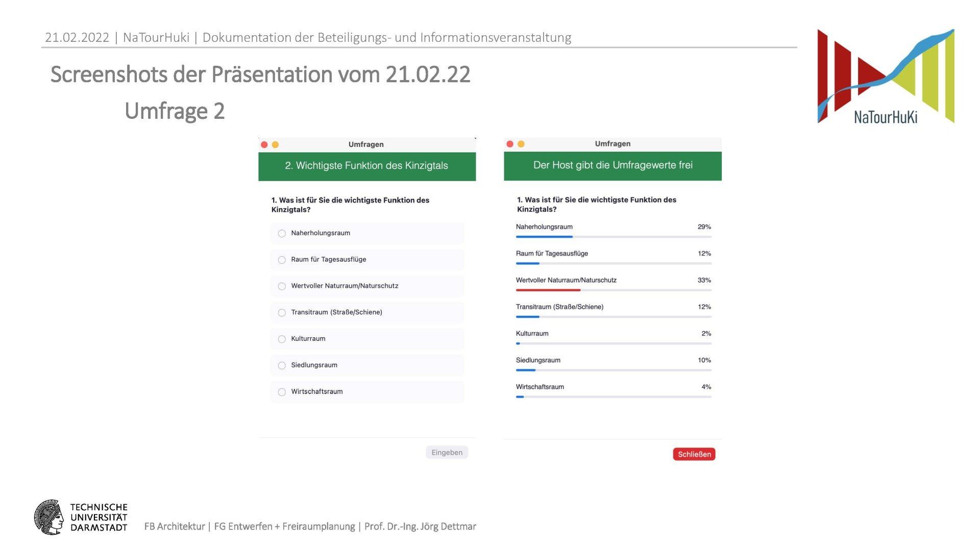980x551 pixels.
Task: Click the left window's 'Umfragen' title text
Action: coord(366,144)
